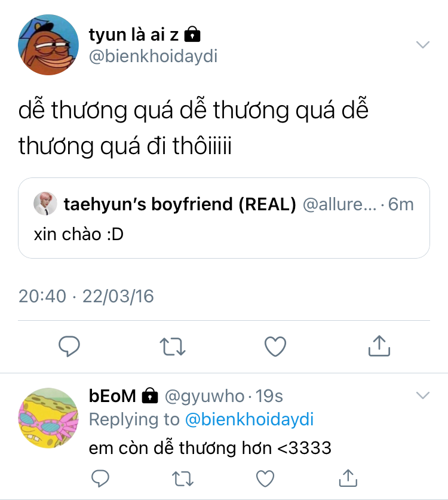Open tyun là ai z profile picture
This screenshot has width=448, height=500.
[x=48, y=45]
